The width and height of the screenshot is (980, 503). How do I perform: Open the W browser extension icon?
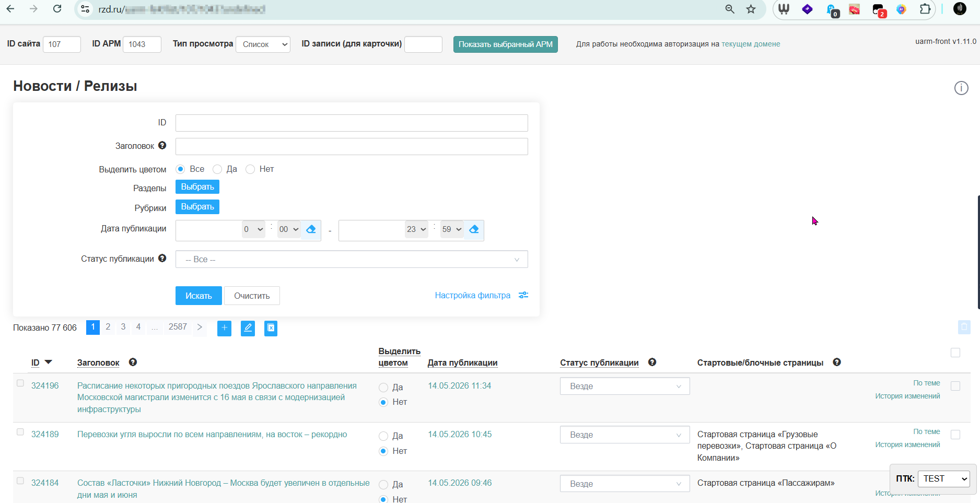(x=784, y=9)
